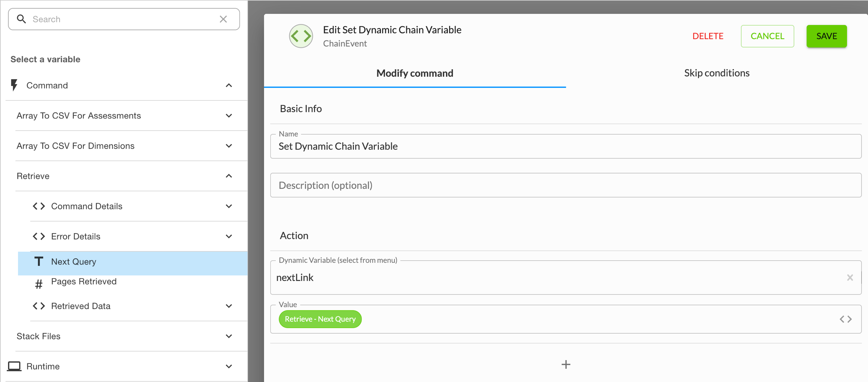Screen dimensions: 868x382
Task: Toggle code view on the Value field
Action: (x=846, y=319)
